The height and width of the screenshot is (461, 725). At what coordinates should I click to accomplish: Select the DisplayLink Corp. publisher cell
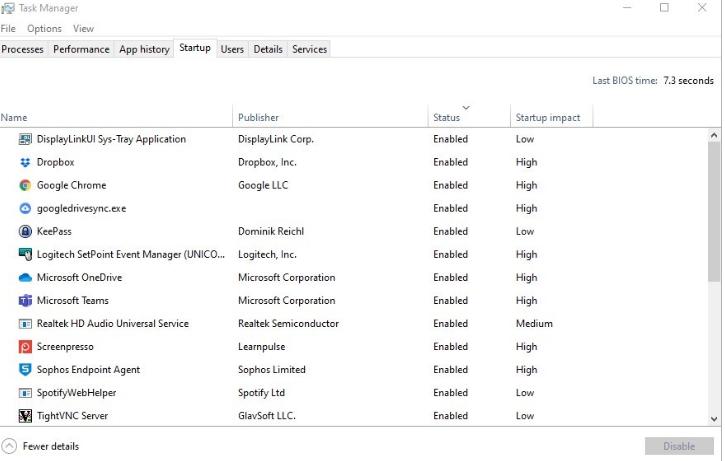[276, 139]
